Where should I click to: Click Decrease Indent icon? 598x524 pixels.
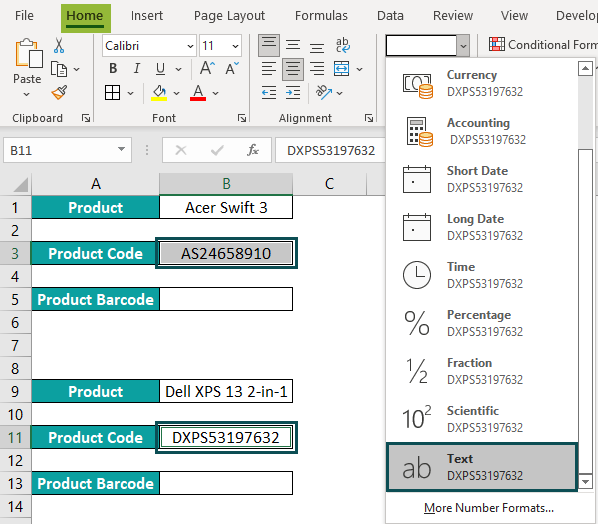[269, 93]
